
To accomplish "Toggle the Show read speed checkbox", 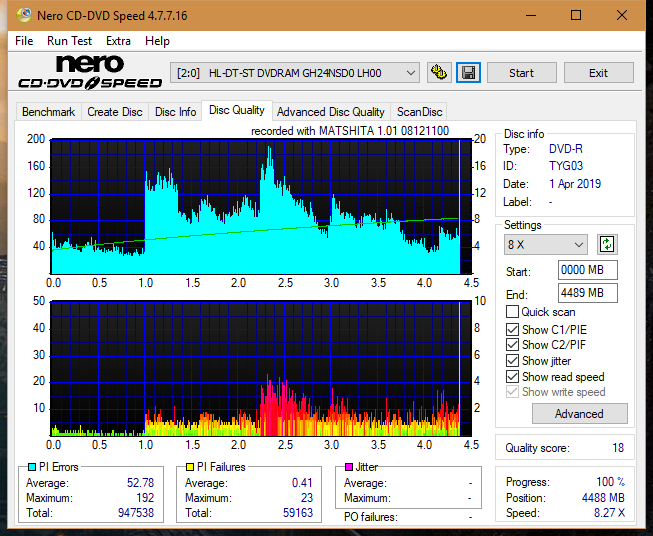I will [x=512, y=376].
